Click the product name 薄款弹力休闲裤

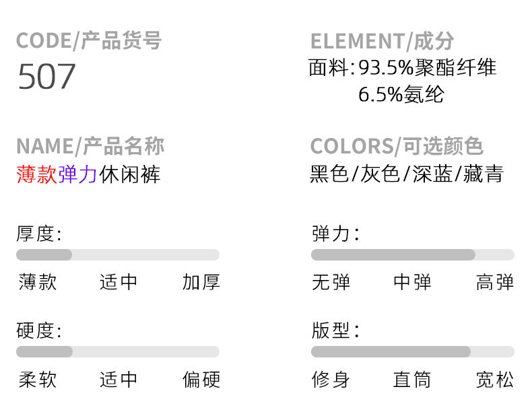(88, 175)
